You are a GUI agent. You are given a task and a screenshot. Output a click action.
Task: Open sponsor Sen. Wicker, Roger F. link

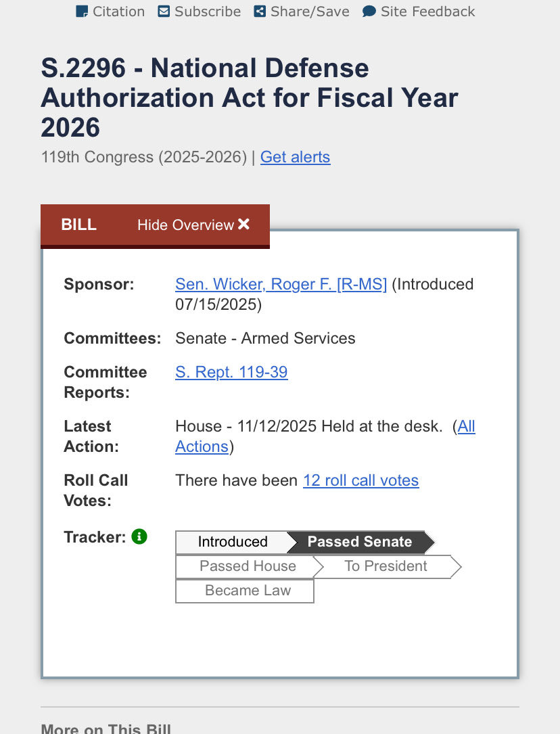click(281, 284)
